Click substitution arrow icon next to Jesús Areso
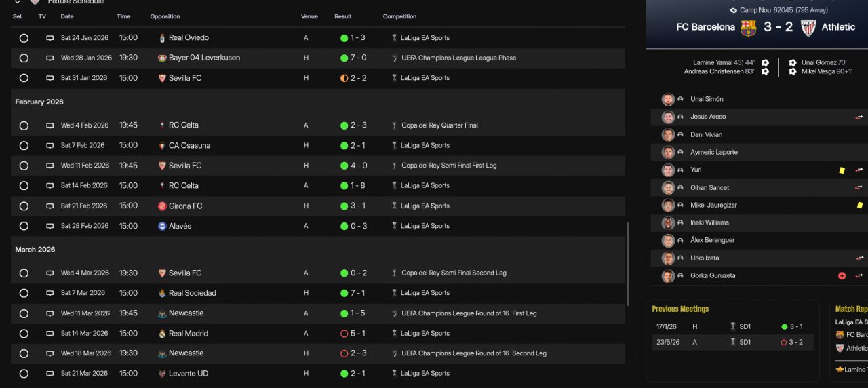The width and height of the screenshot is (868, 388). 859,117
